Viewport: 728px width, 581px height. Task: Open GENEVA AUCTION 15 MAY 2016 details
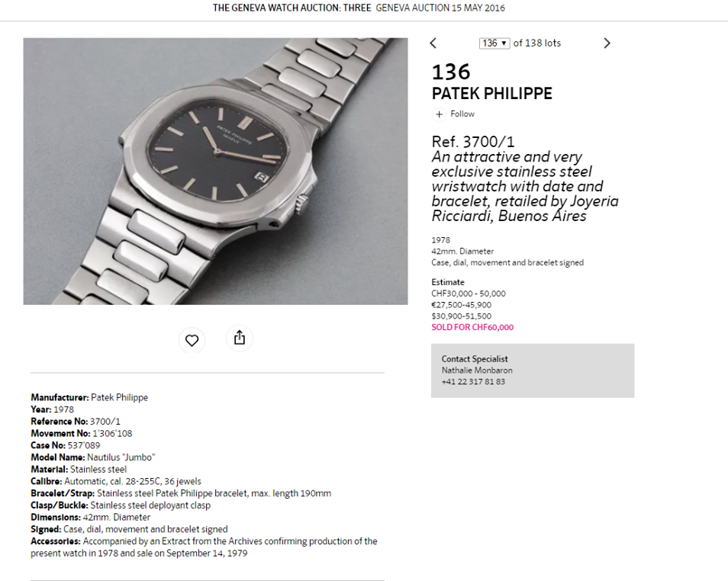440,8
